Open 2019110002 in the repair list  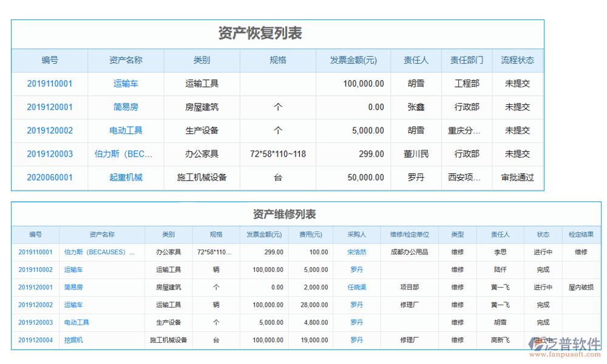(35, 270)
